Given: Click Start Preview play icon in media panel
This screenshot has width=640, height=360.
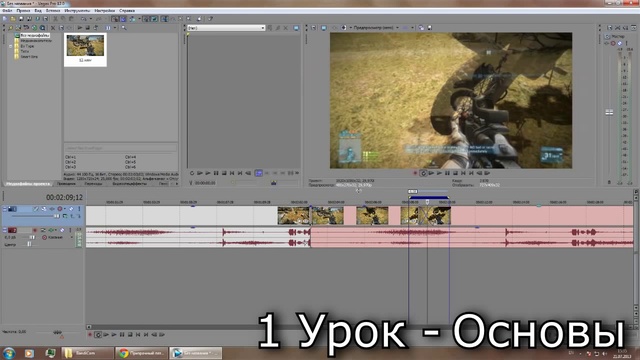Looking at the screenshot, I should pos(80,28).
